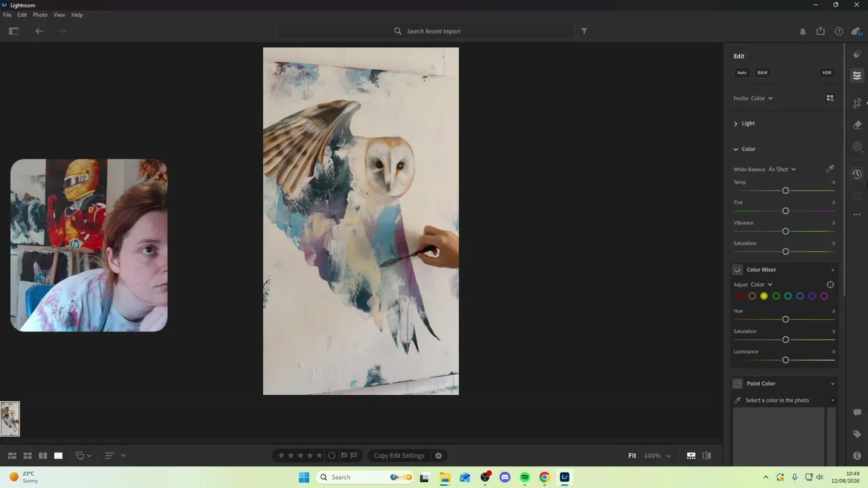Open the Versions history icon
Viewport: 868px width, 488px height.
[857, 174]
